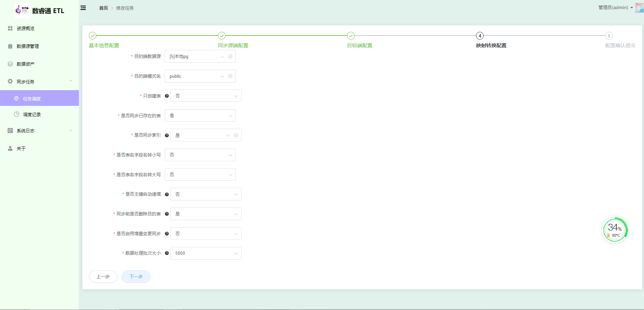This screenshot has height=310, width=644.
Task: Click the 目标端配置 step label
Action: point(360,46)
